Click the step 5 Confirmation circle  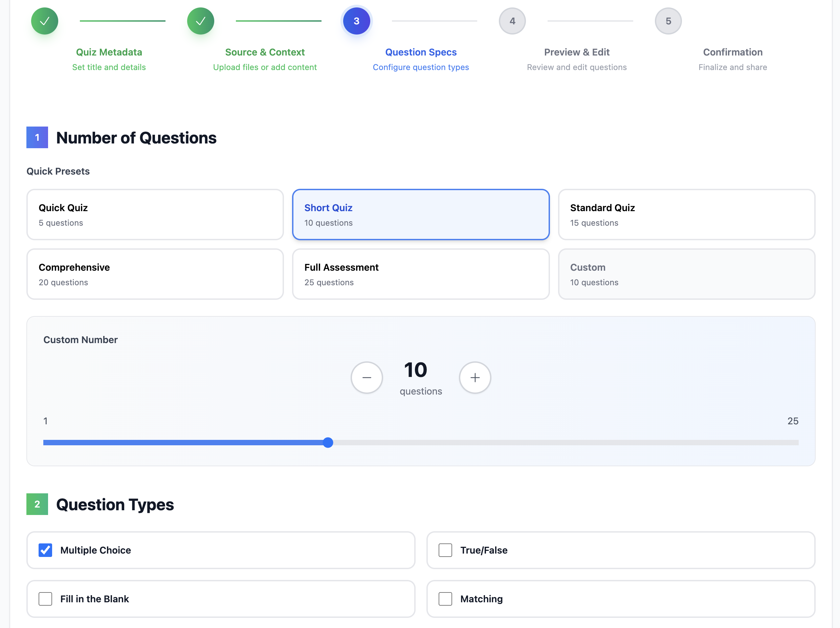point(668,21)
